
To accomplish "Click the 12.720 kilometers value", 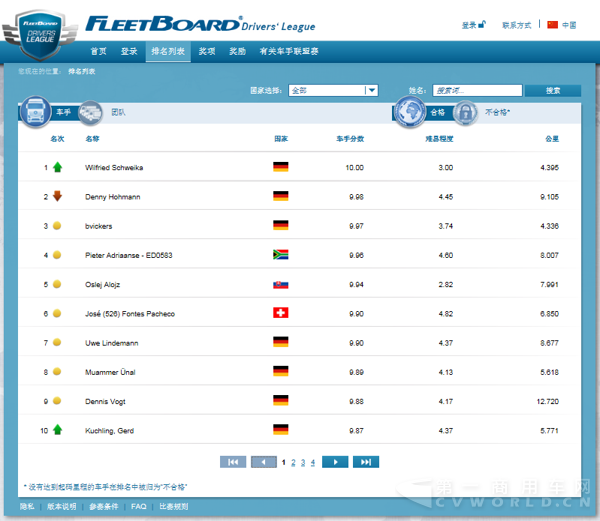I will [548, 401].
